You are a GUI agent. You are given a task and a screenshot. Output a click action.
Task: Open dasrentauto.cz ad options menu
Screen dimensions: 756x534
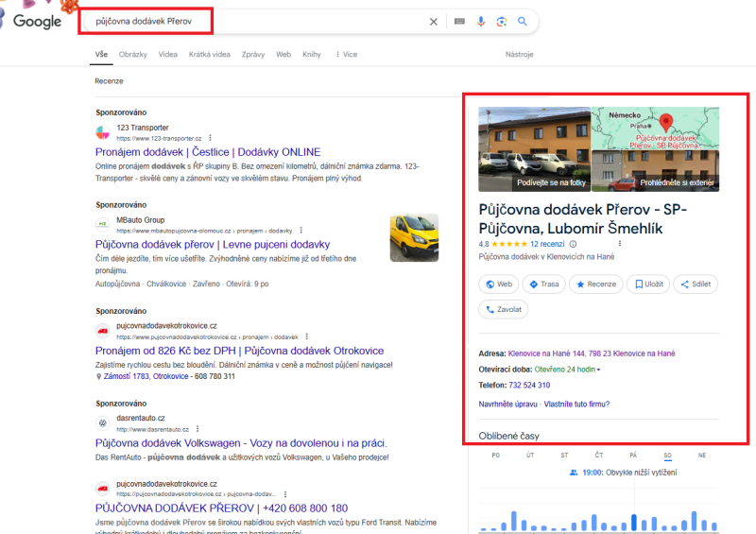click(198, 429)
